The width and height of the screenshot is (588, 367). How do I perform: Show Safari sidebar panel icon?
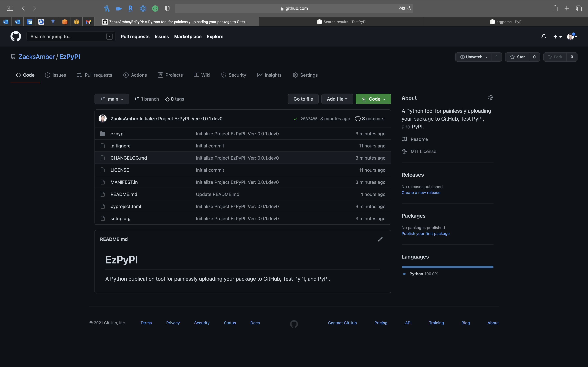[x=10, y=9]
